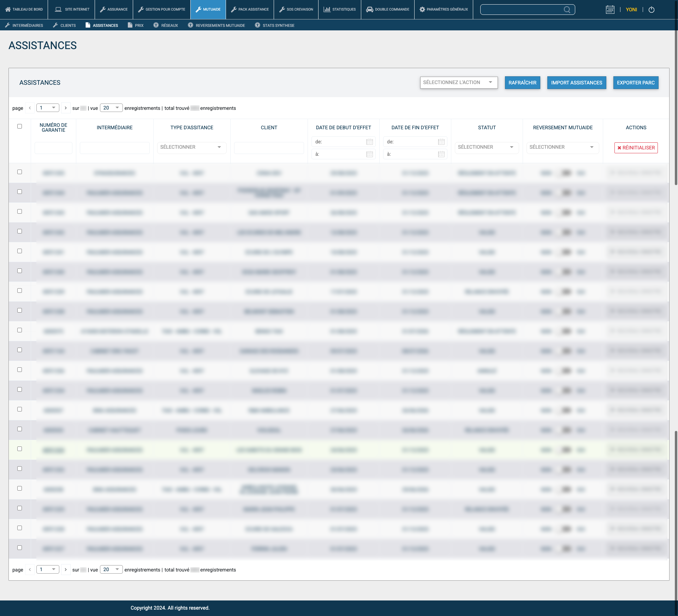This screenshot has height=616, width=678.
Task: Click the power logout icon
Action: pos(652,10)
